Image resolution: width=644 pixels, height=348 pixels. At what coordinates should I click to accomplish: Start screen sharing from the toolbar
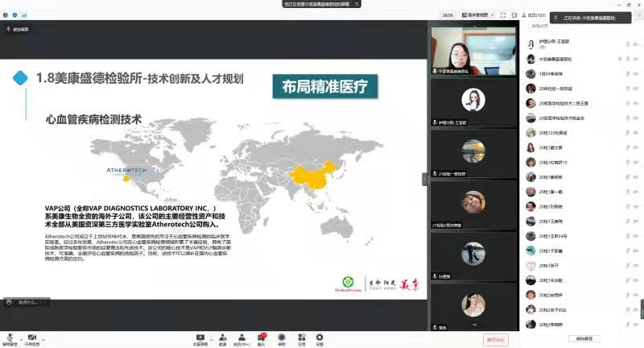pyautogui.click(x=200, y=339)
